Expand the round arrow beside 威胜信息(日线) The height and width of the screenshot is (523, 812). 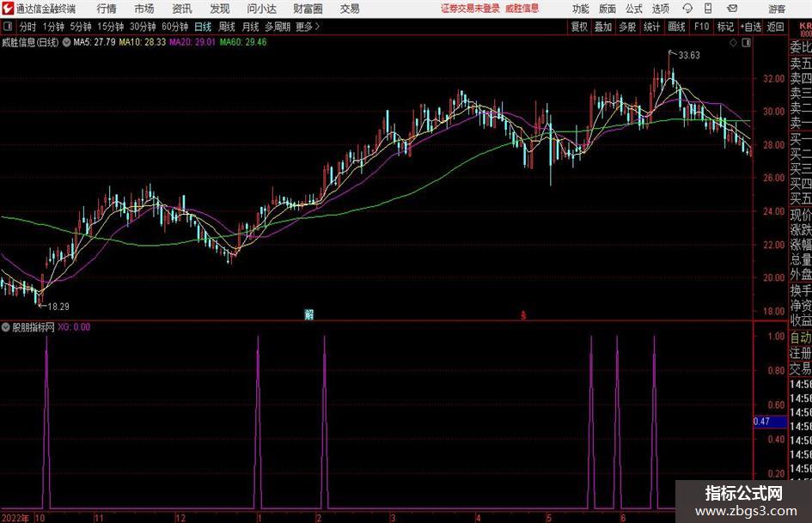(66, 42)
